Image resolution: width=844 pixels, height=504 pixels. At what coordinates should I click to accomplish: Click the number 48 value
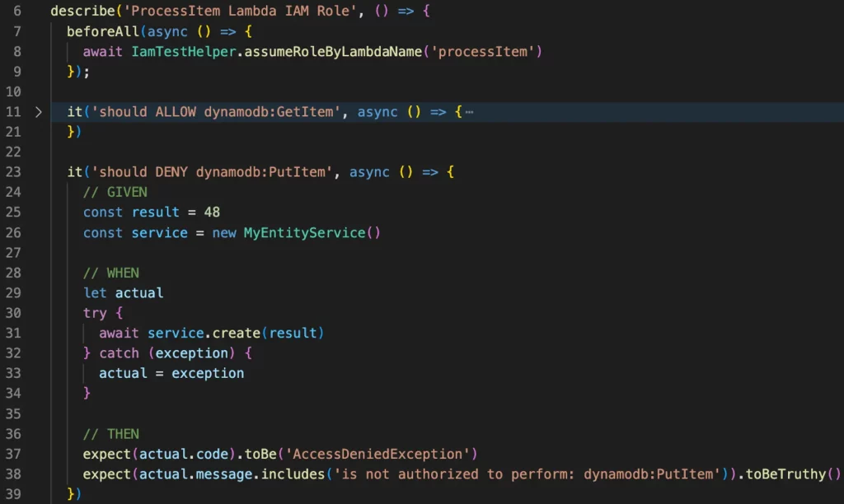click(212, 212)
